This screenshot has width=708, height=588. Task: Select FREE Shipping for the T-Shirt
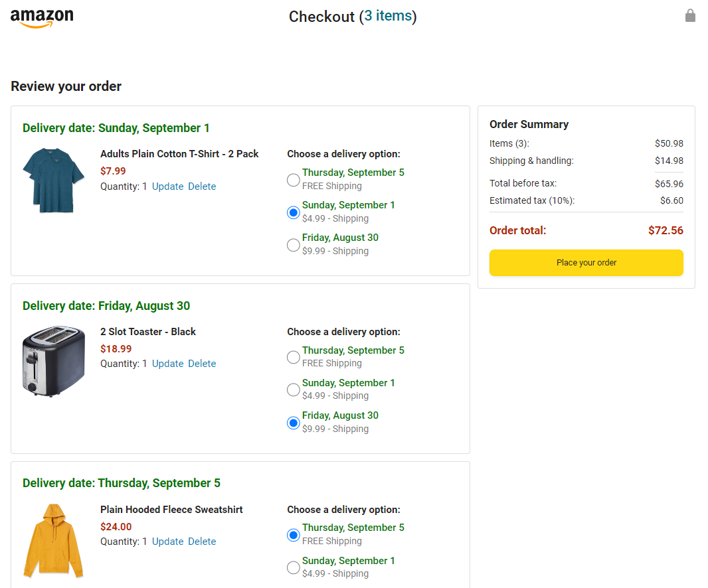tap(294, 179)
